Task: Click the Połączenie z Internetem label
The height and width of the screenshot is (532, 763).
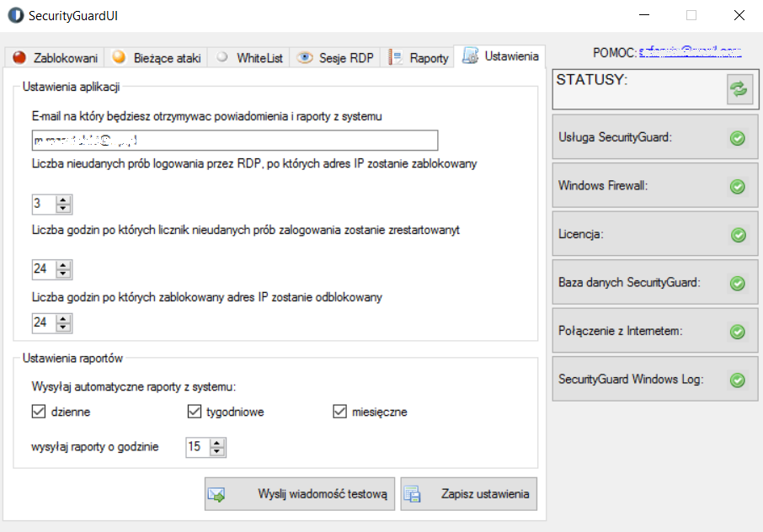Action: (621, 331)
